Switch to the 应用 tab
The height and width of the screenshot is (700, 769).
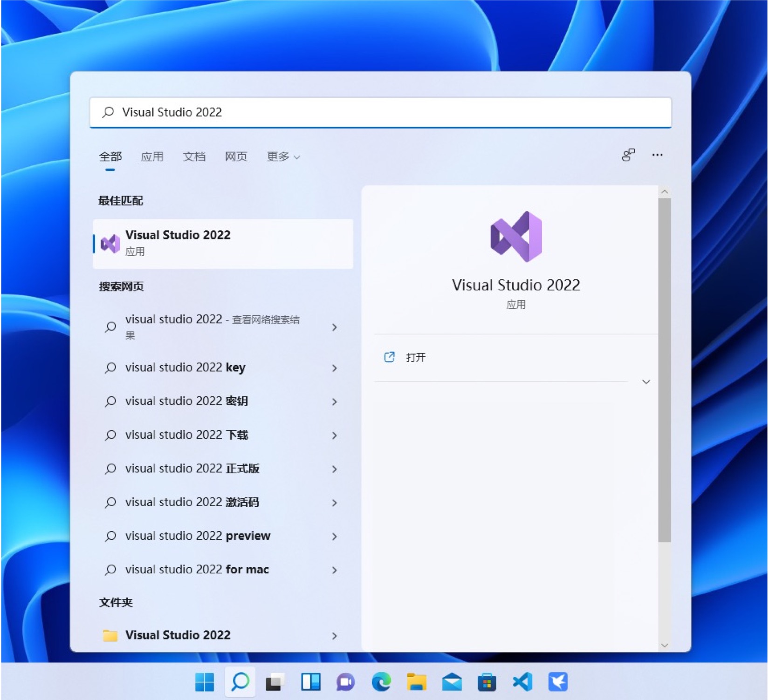[x=152, y=156]
